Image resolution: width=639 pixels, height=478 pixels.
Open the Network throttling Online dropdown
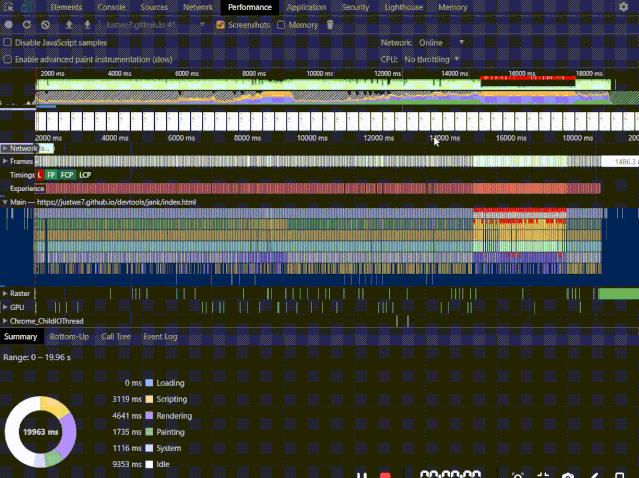[442, 42]
